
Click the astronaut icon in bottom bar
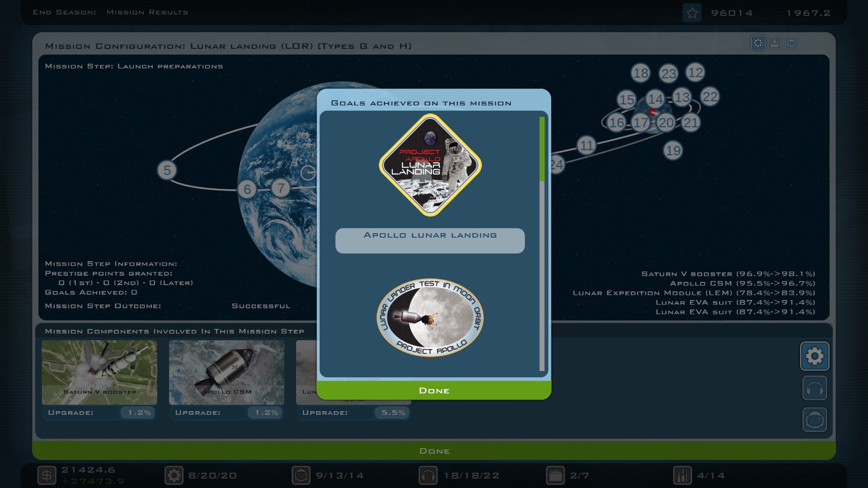[x=301, y=475]
